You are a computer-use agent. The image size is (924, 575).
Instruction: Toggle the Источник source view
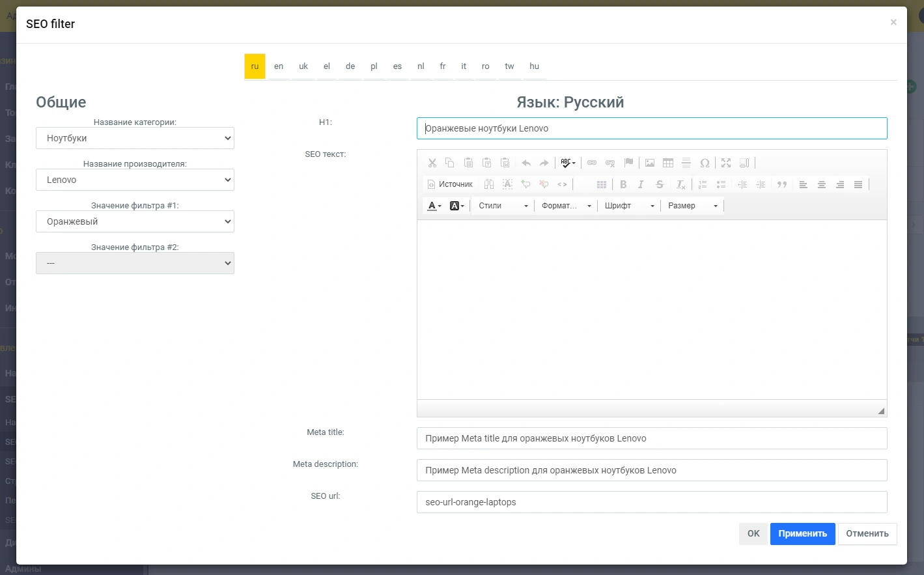pyautogui.click(x=450, y=184)
